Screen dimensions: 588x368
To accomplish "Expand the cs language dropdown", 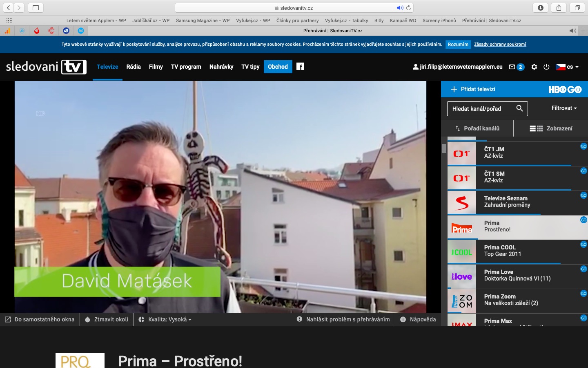I will click(567, 67).
